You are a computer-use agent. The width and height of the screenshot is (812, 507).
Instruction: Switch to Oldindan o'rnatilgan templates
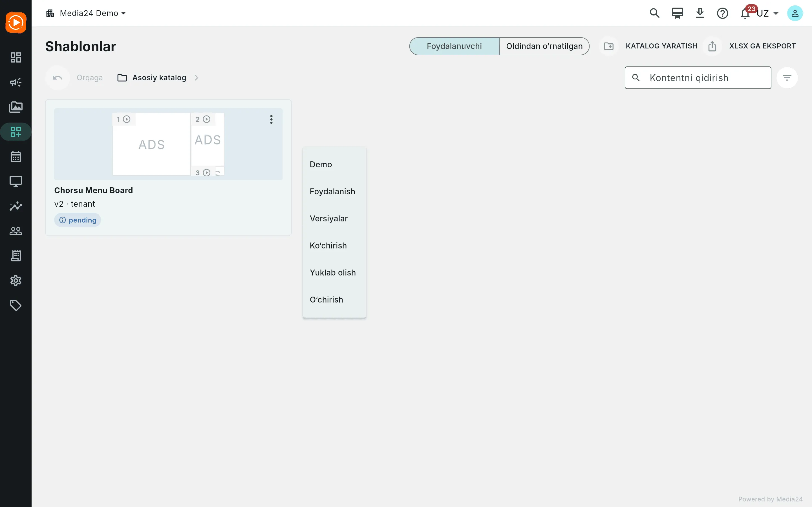tap(544, 46)
